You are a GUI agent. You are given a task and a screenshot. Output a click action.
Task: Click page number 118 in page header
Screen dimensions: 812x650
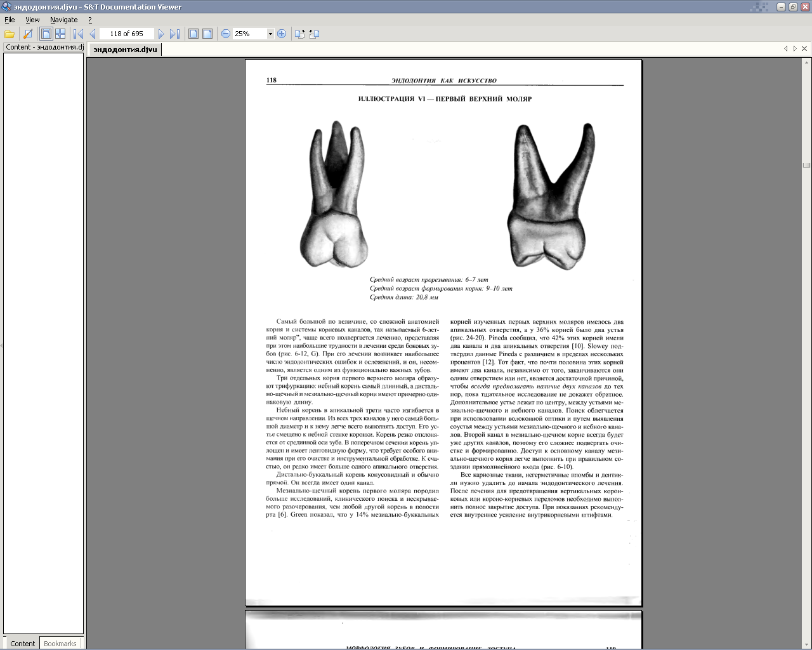click(272, 80)
